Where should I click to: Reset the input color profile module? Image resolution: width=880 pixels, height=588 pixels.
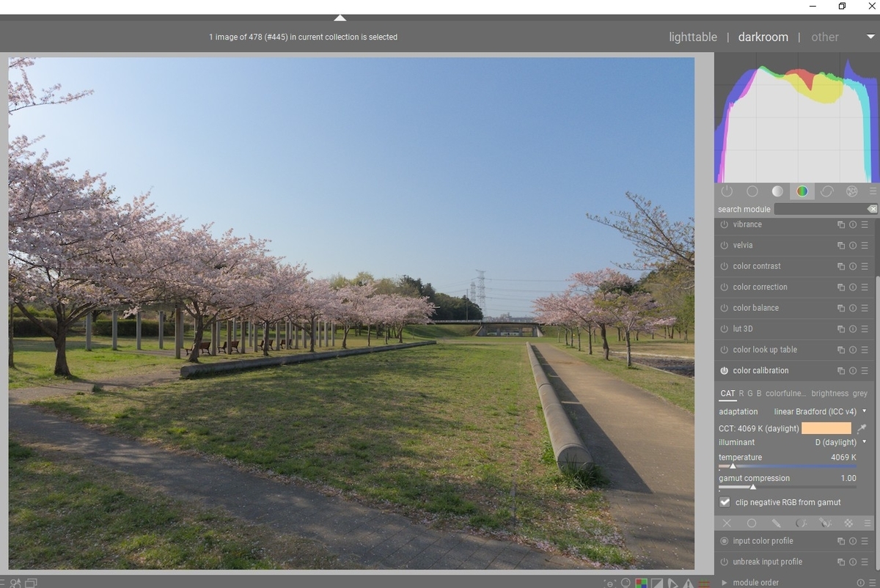(x=853, y=541)
